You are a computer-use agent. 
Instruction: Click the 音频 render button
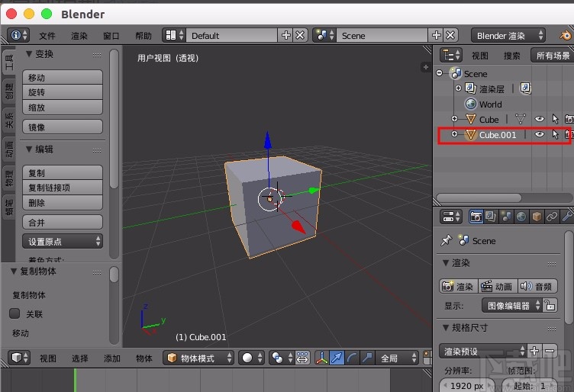[537, 286]
